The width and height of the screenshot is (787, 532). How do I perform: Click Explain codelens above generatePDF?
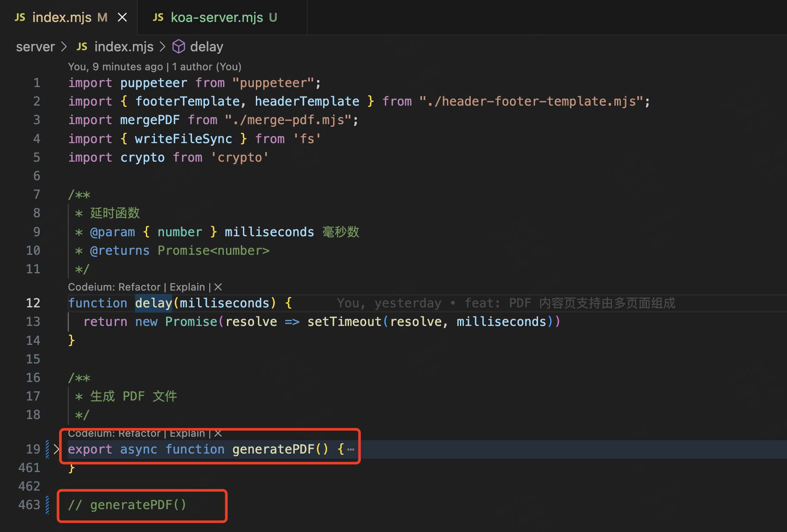[x=187, y=433]
